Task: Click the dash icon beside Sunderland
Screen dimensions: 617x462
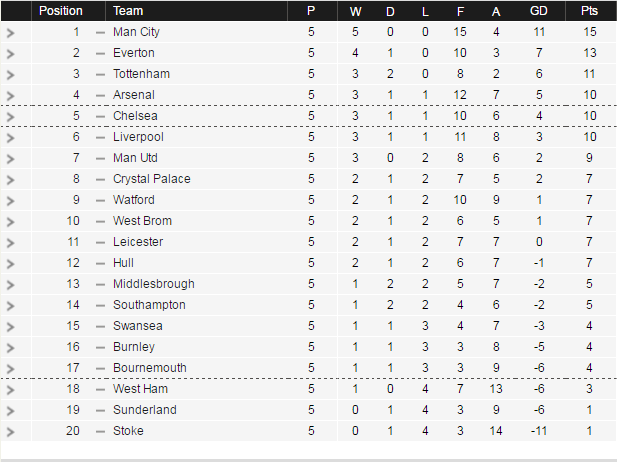Action: point(100,410)
